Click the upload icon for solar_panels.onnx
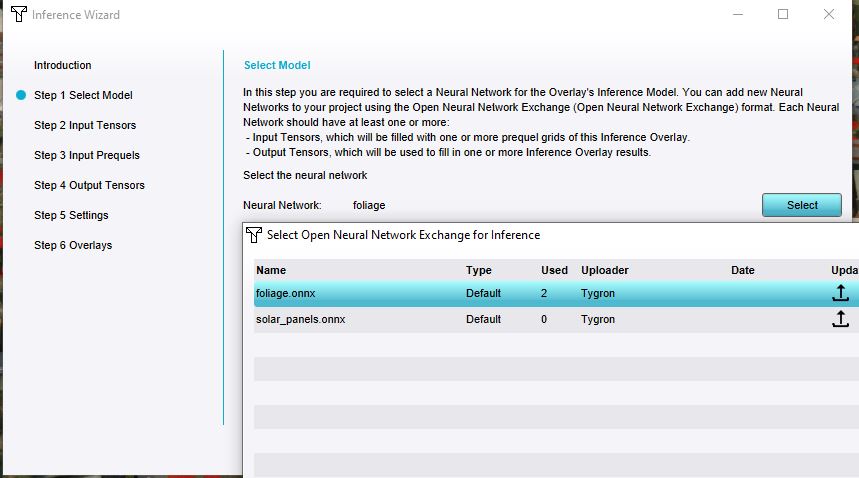 840,319
